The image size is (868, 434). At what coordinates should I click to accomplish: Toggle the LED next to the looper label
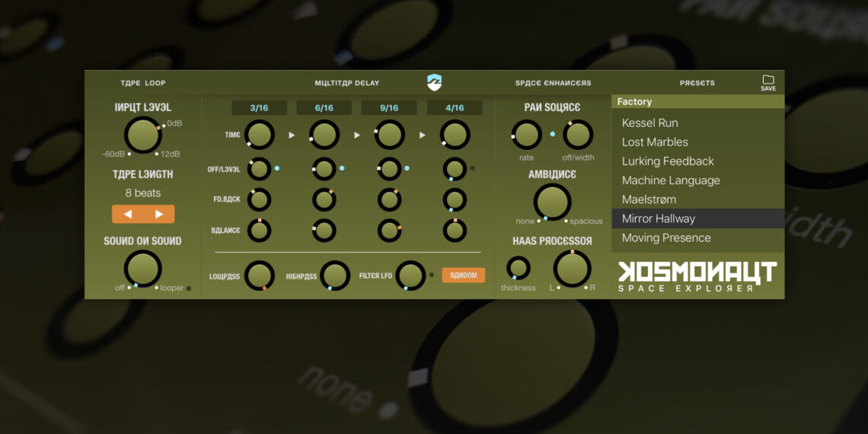coord(189,289)
